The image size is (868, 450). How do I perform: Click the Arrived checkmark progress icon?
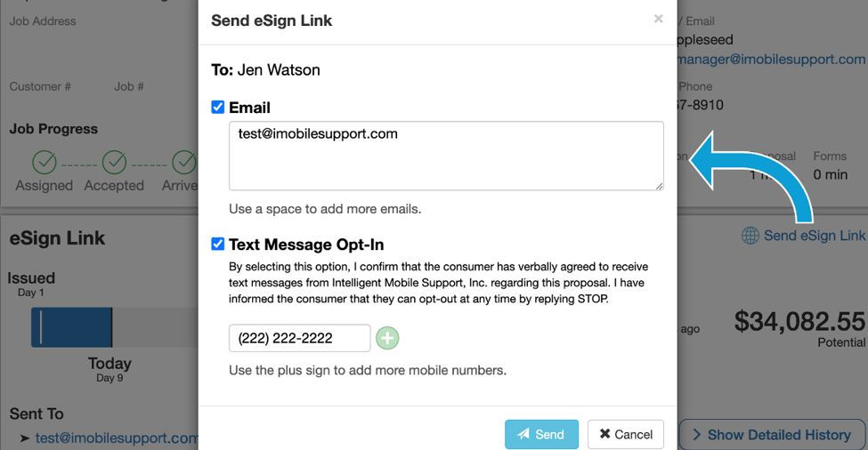pos(184,162)
